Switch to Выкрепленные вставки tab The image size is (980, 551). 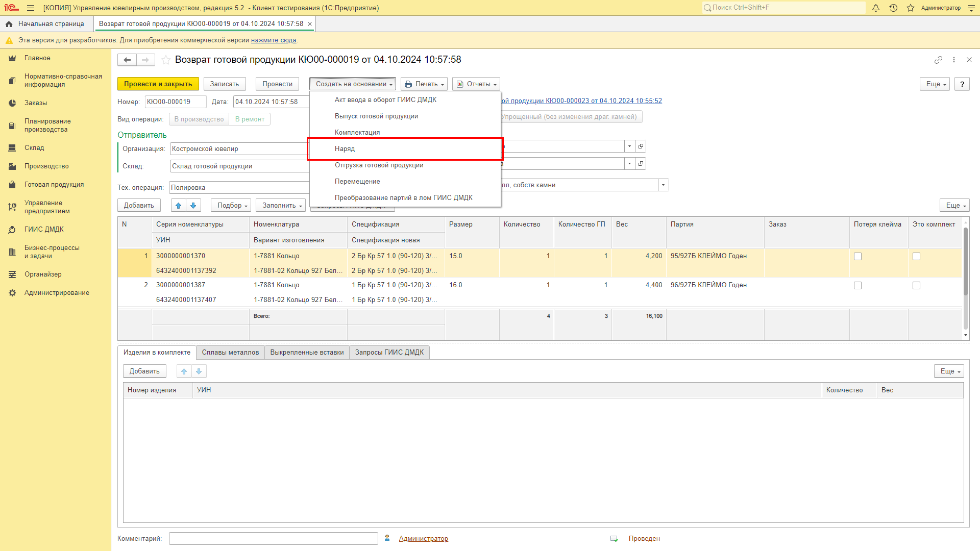coord(307,353)
